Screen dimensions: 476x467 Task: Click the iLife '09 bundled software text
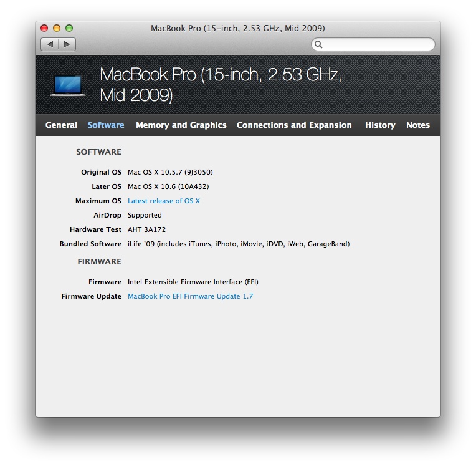click(x=239, y=244)
